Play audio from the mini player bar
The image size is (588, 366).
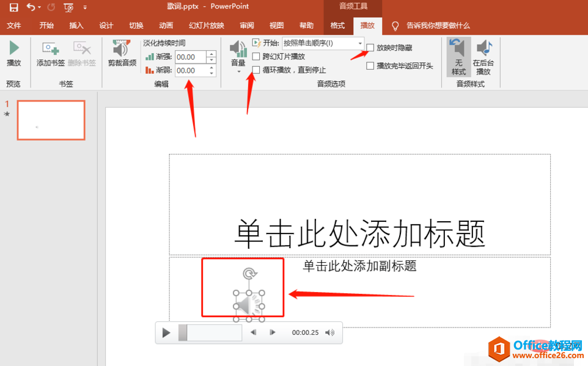(x=166, y=332)
